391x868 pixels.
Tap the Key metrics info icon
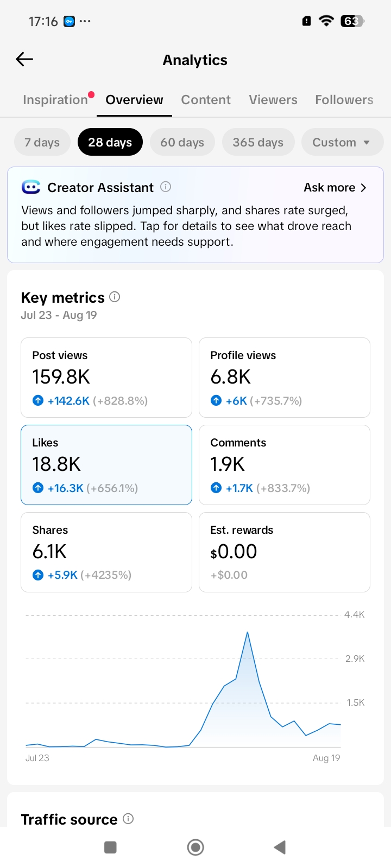[x=115, y=297]
